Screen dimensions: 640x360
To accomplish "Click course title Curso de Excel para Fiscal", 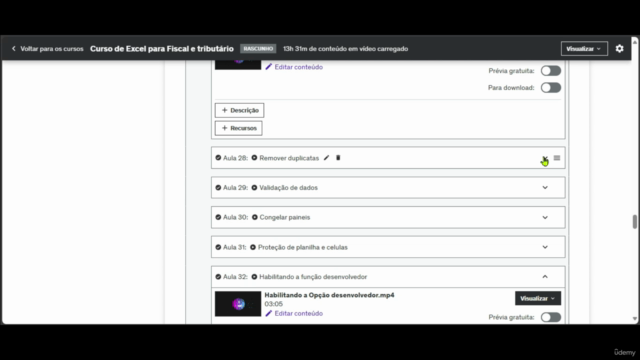I will tap(162, 49).
